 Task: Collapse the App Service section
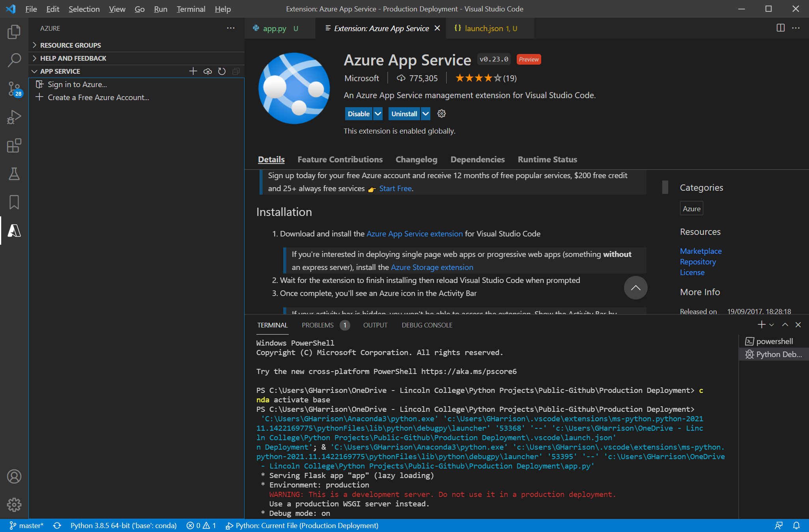click(60, 71)
